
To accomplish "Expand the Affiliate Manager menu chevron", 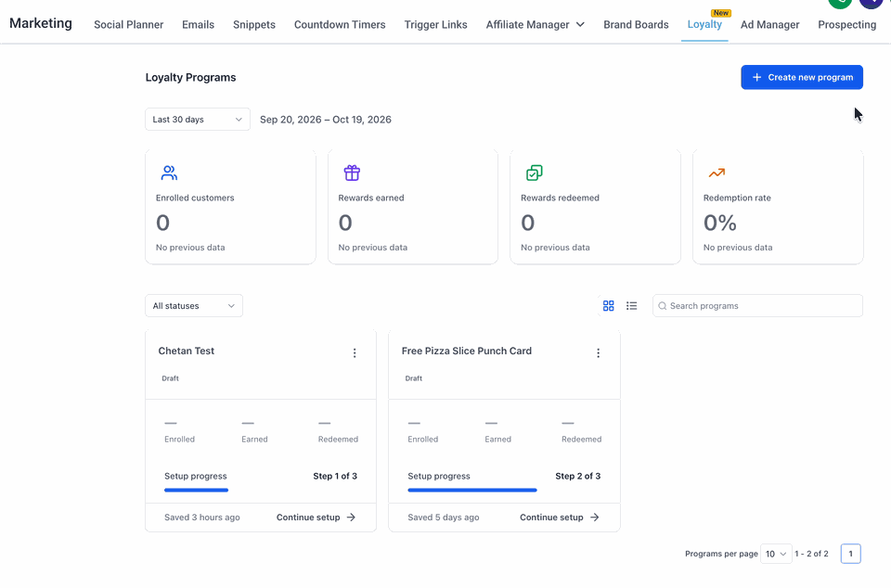I will 580,24.
